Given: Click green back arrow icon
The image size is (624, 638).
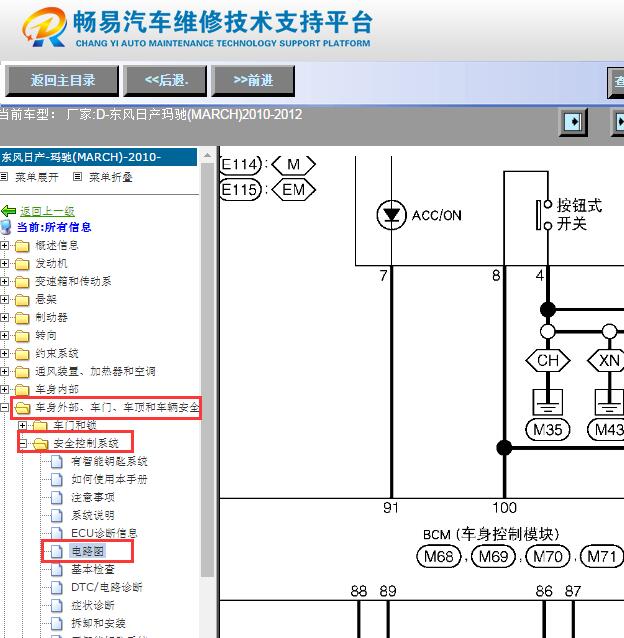Looking at the screenshot, I should [8, 211].
